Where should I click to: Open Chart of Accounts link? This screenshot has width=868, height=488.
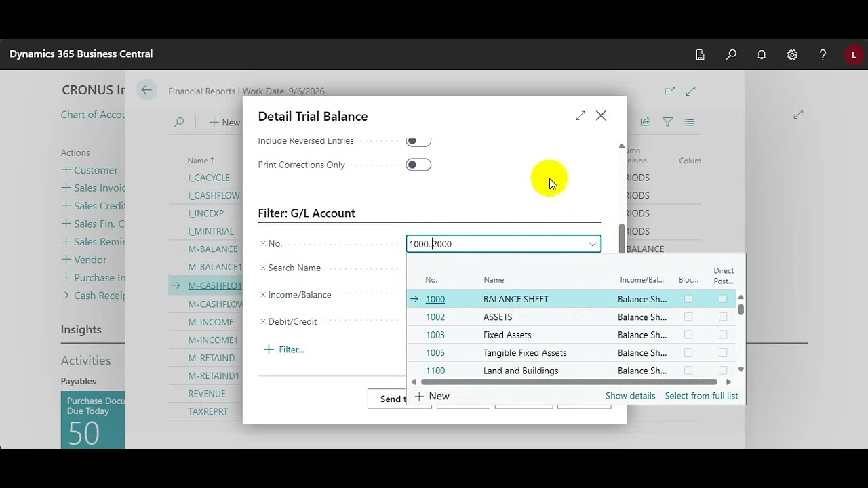tap(93, 115)
